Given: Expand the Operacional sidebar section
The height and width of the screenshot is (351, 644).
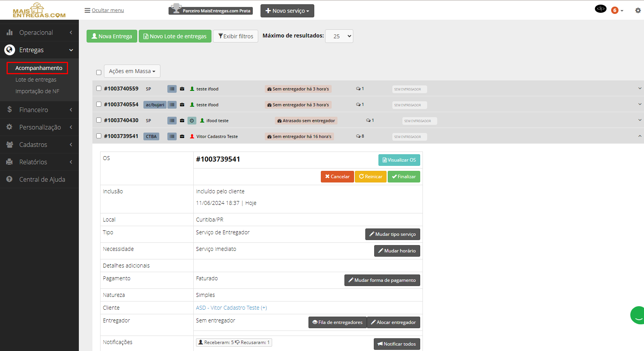Looking at the screenshot, I should coord(39,32).
